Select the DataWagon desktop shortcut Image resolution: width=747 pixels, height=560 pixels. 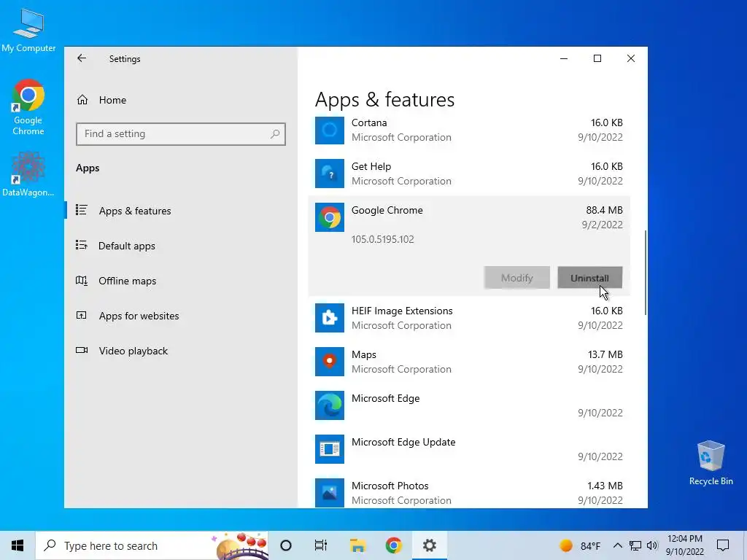click(28, 174)
